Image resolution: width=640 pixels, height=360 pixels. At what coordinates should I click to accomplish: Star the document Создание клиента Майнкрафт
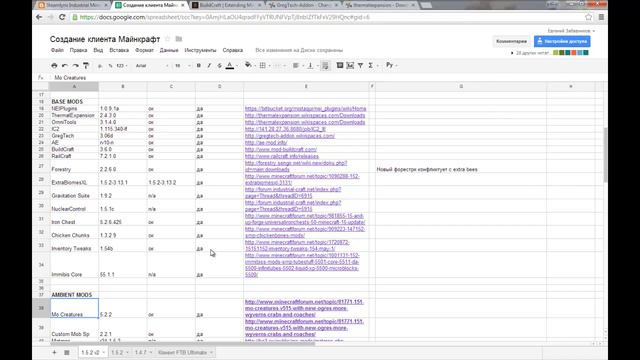tap(167, 39)
